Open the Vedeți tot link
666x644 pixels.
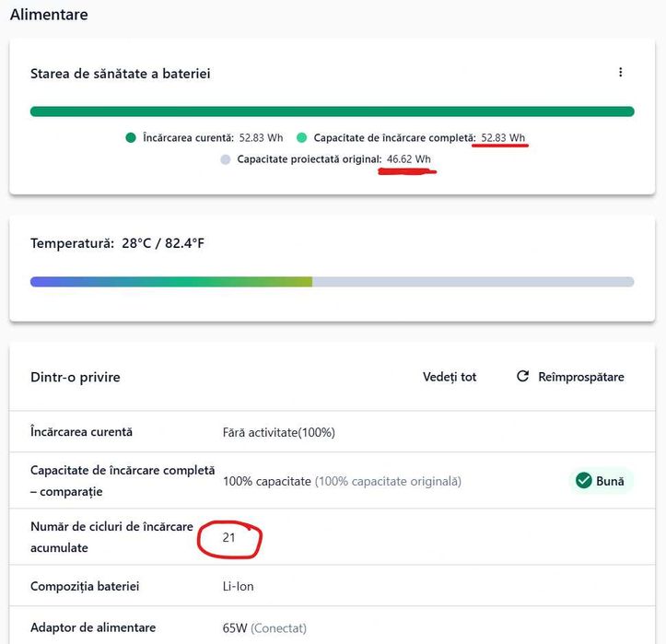[450, 377]
